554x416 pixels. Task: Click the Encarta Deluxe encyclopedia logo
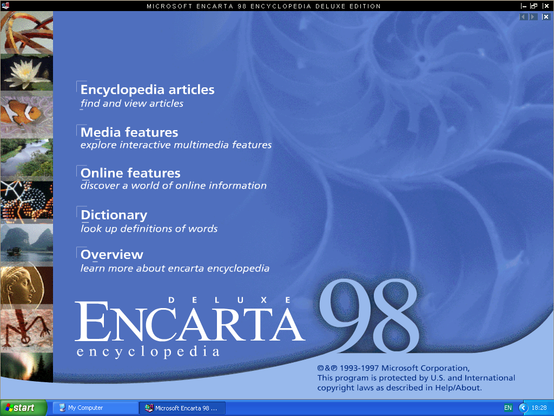tap(190, 326)
